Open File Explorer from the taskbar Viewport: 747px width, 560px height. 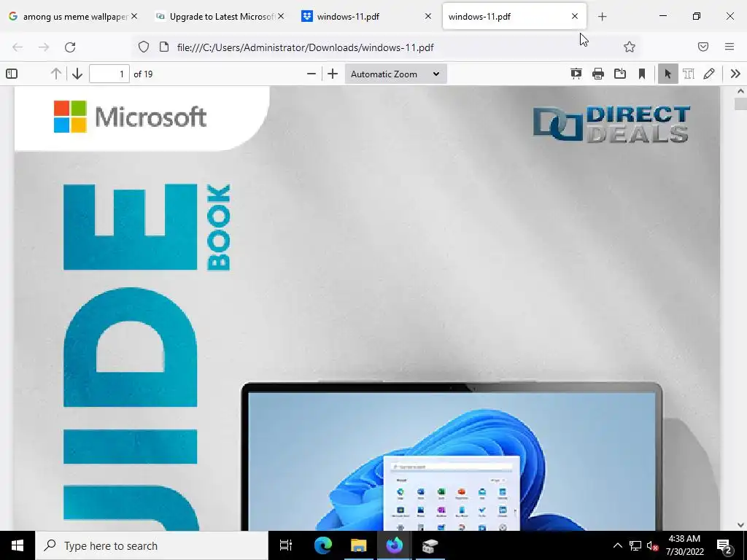[359, 545]
